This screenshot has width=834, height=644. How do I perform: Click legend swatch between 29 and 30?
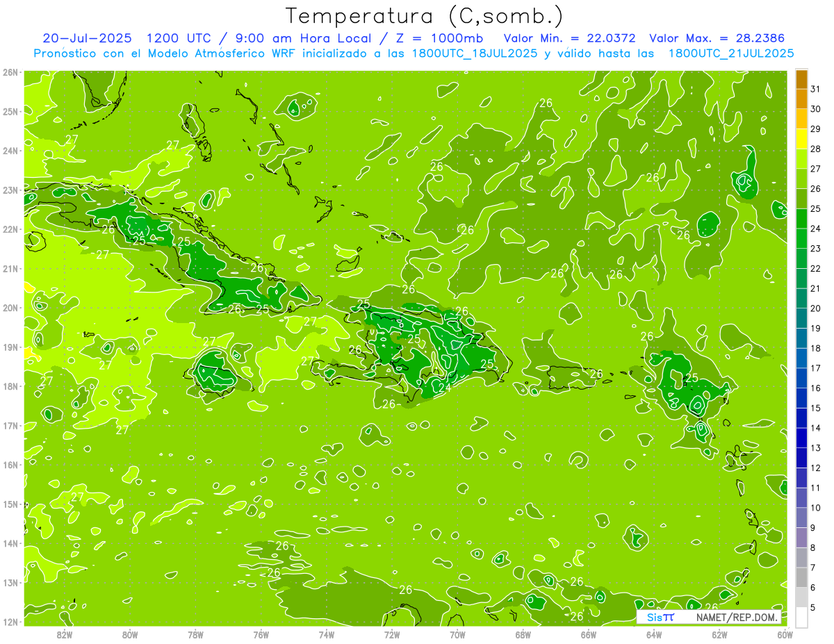(801, 119)
